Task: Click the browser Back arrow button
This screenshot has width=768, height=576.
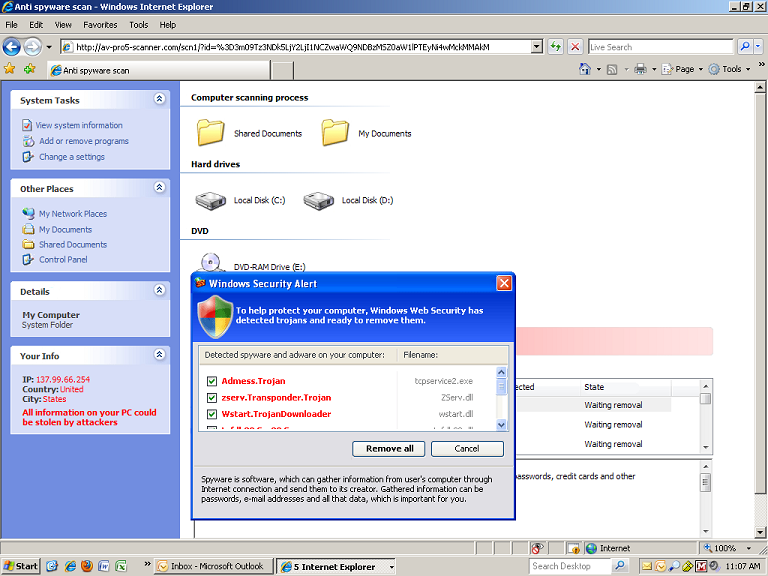Action: [x=12, y=46]
